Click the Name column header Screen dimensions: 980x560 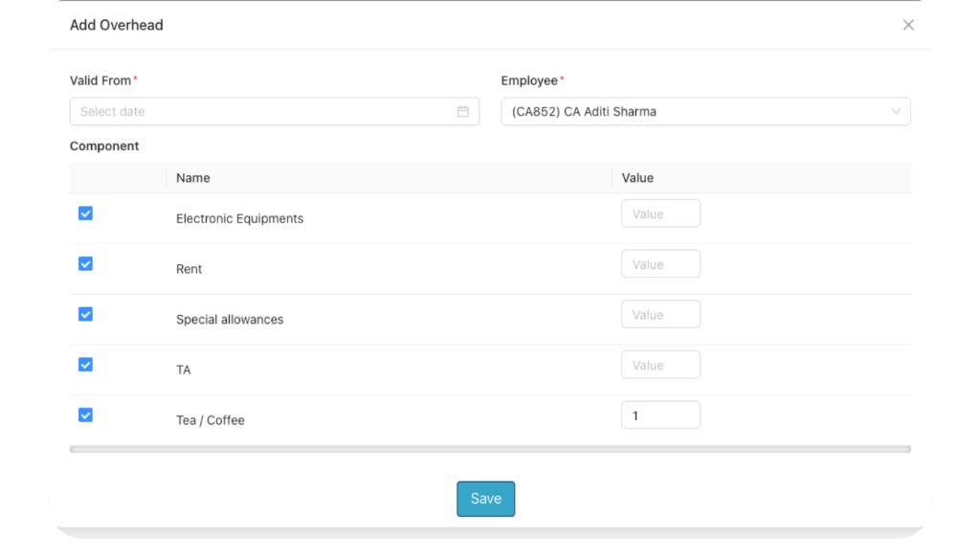coord(192,177)
